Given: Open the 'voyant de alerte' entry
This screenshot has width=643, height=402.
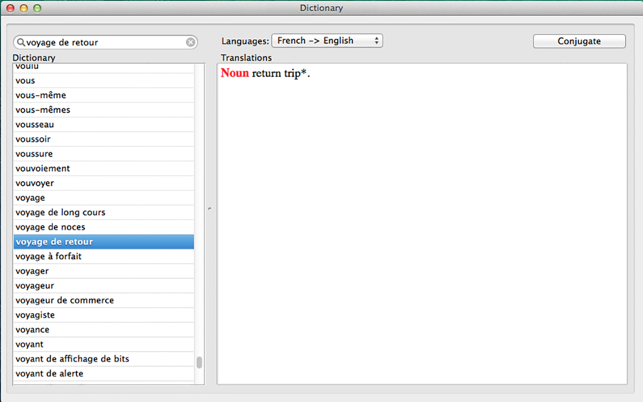Looking at the screenshot, I should click(104, 374).
